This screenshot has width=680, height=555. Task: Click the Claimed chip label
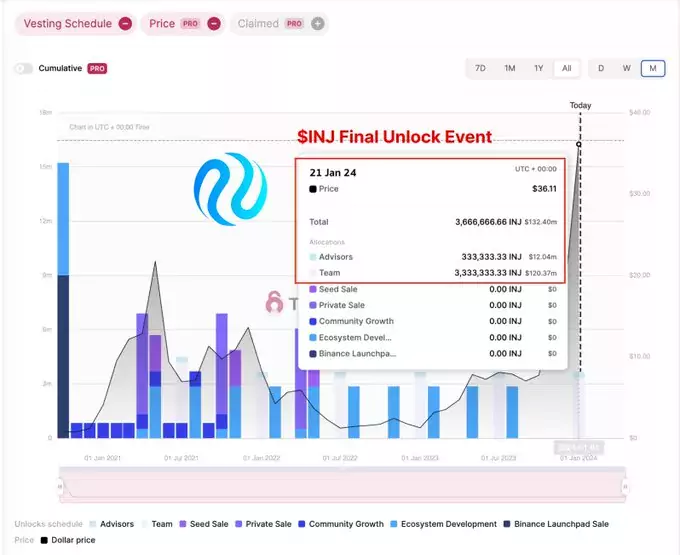coord(258,23)
